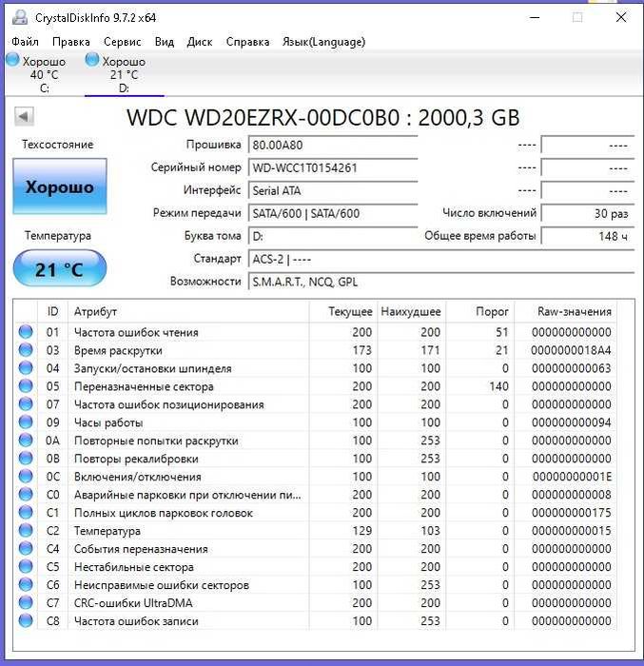Click the disk title WDC WD20EZRX-00DC0B0
Viewport: 644px width, 666px height.
[x=263, y=117]
